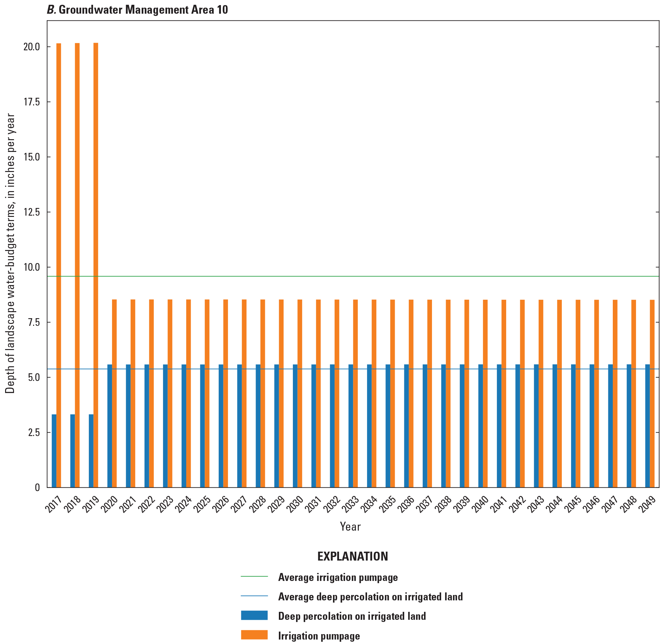The image size is (665, 644).
Task: Click the y-axis depth of water-budget title
Action: click(x=10, y=253)
